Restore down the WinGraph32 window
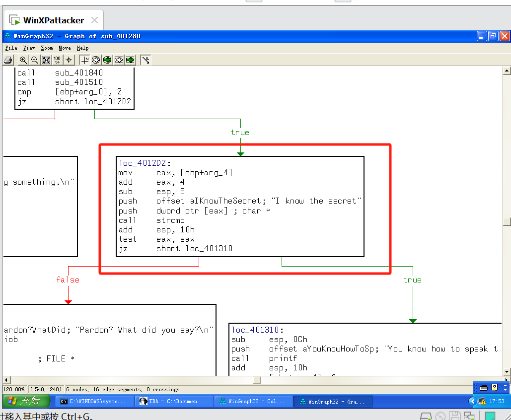 click(493, 36)
